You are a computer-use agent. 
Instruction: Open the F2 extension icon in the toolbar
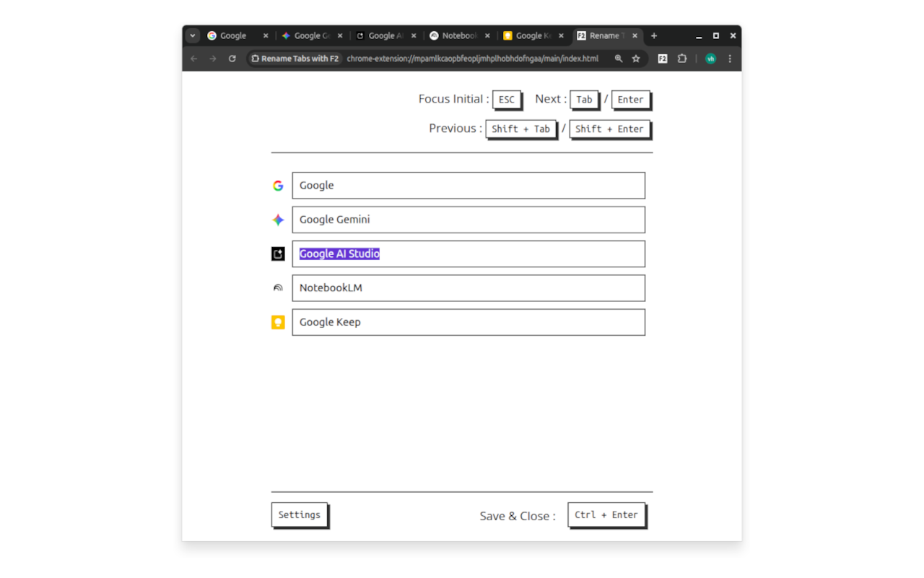663,59
